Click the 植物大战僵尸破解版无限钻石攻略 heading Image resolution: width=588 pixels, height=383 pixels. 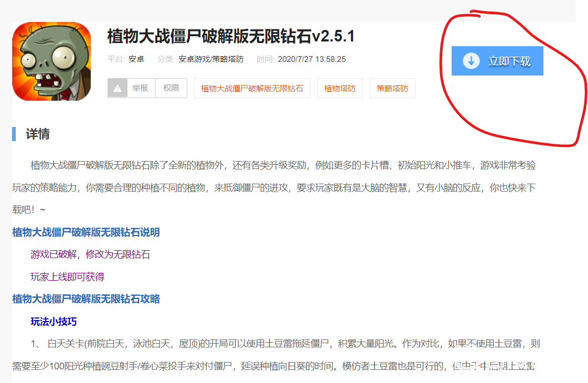(86, 299)
